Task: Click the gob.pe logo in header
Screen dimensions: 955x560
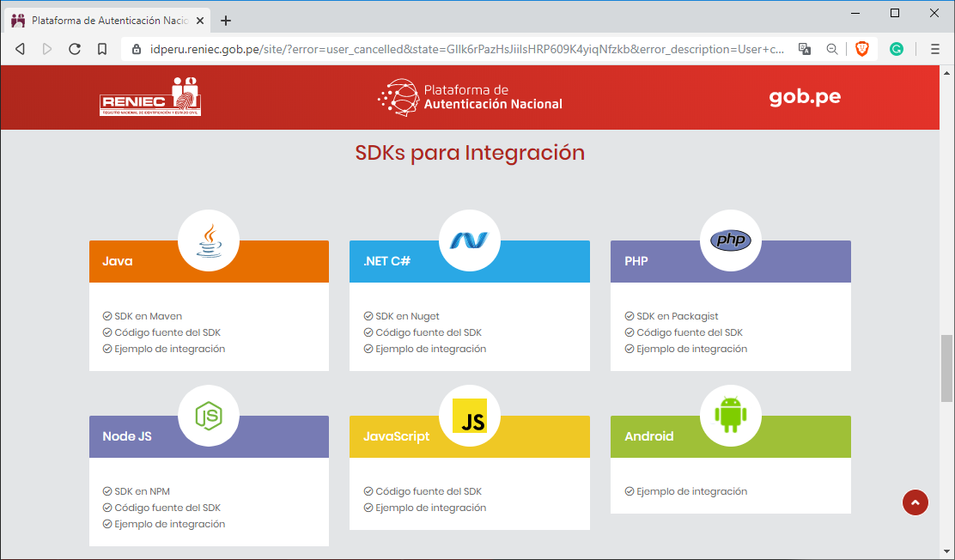Action: tap(805, 97)
